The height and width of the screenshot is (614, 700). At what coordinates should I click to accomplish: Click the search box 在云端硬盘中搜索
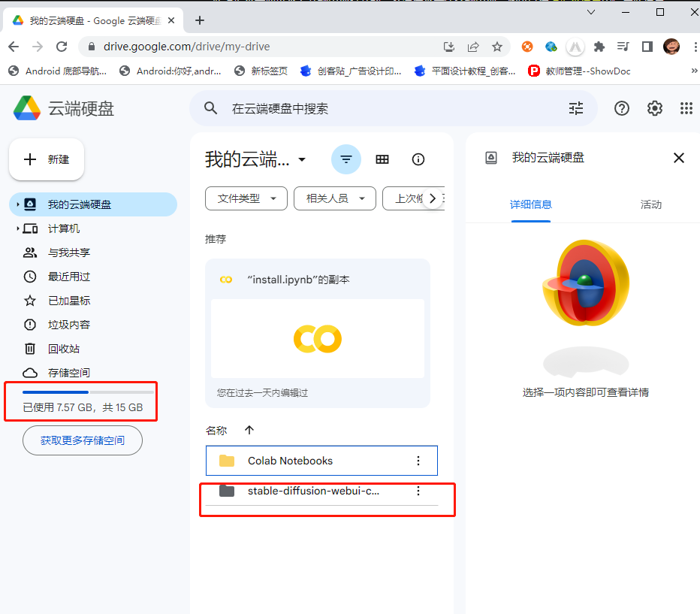tap(393, 108)
